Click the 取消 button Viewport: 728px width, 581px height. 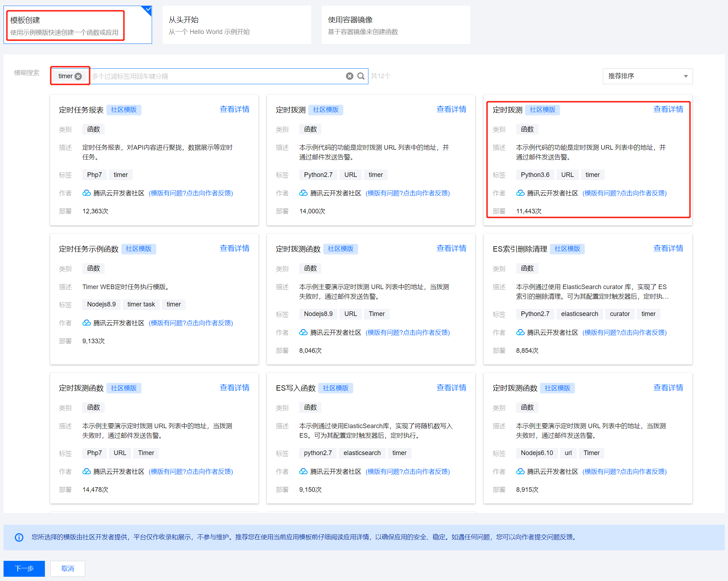[68, 568]
